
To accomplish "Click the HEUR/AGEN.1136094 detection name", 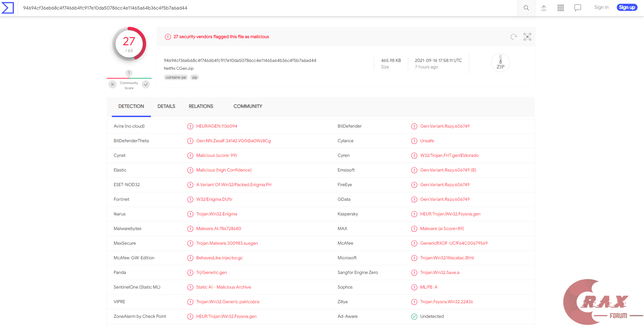I will point(216,126).
